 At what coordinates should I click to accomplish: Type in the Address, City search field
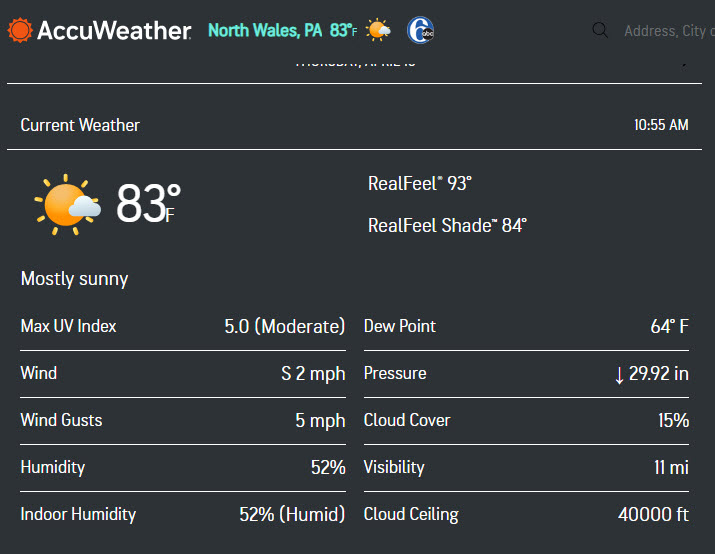665,31
